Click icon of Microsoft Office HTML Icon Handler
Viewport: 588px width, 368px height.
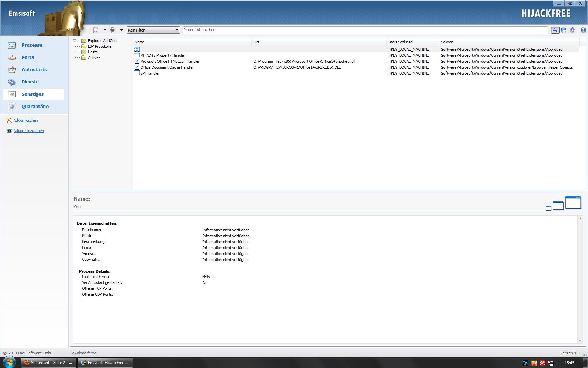(137, 61)
